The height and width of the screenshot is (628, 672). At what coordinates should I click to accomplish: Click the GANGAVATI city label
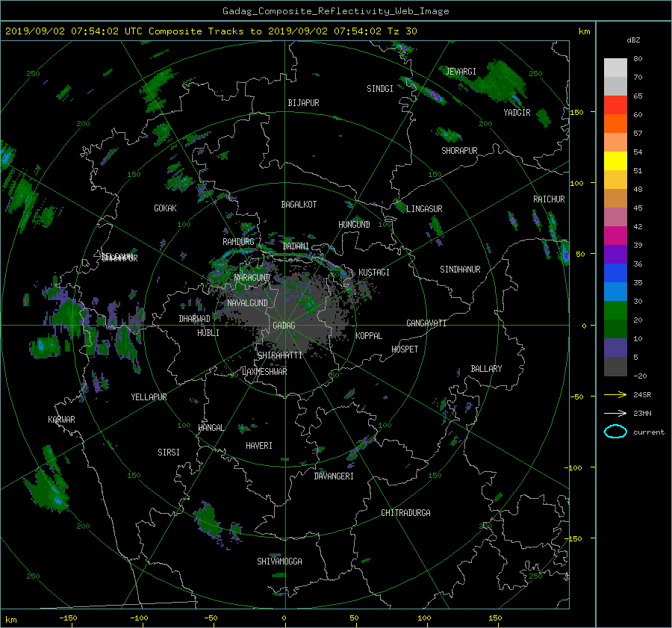(426, 323)
